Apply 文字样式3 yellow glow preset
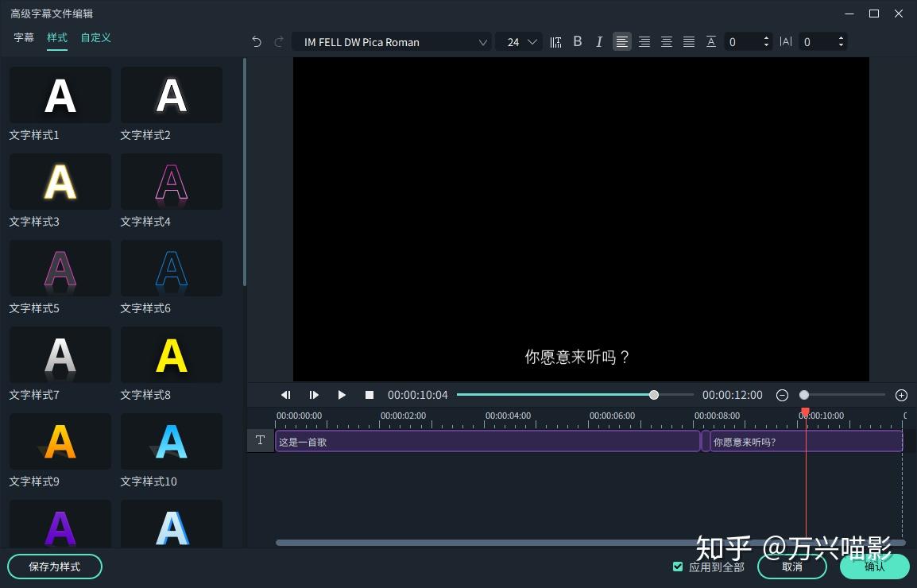Image resolution: width=917 pixels, height=588 pixels. click(x=60, y=181)
